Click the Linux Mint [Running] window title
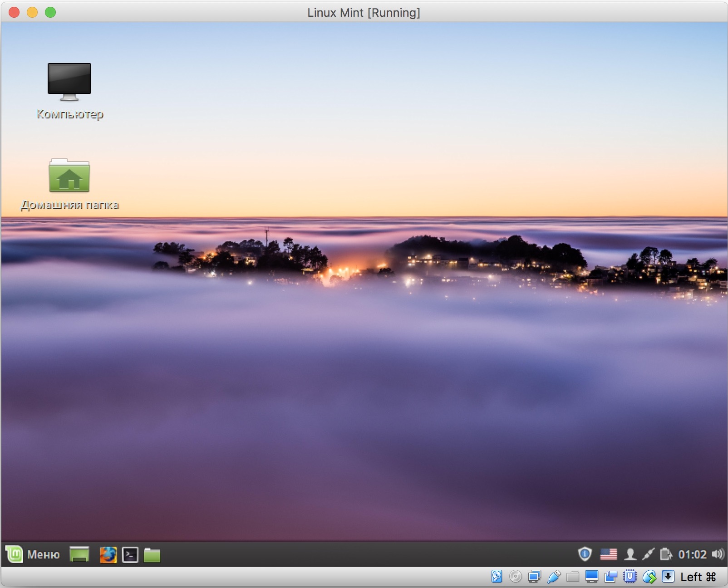Image resolution: width=728 pixels, height=588 pixels. 364,13
